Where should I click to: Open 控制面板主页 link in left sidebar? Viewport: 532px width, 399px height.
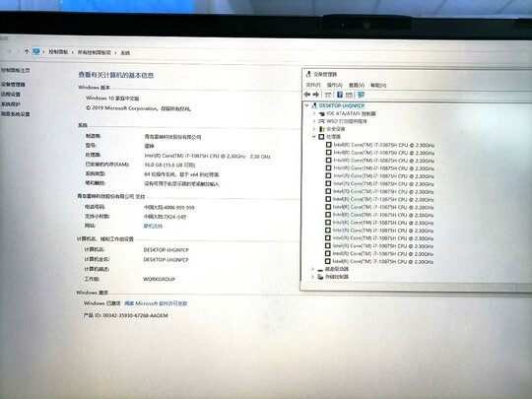click(x=15, y=70)
